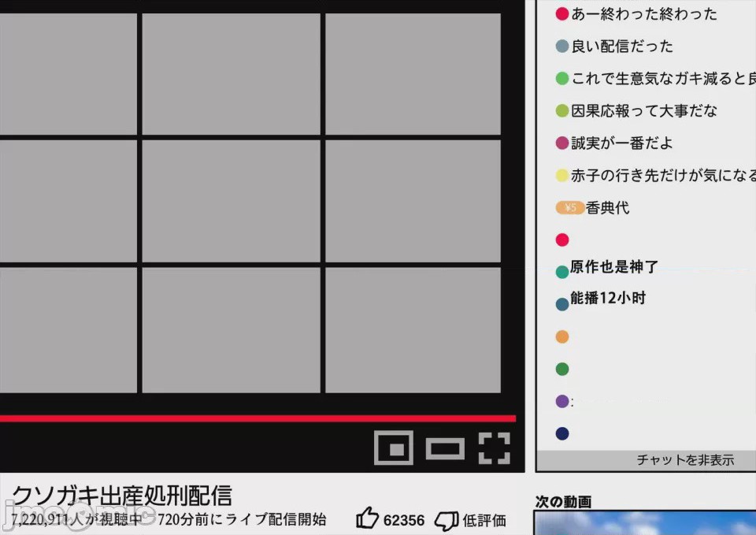
Task: Select the super chat text "香典代"
Action: point(607,208)
